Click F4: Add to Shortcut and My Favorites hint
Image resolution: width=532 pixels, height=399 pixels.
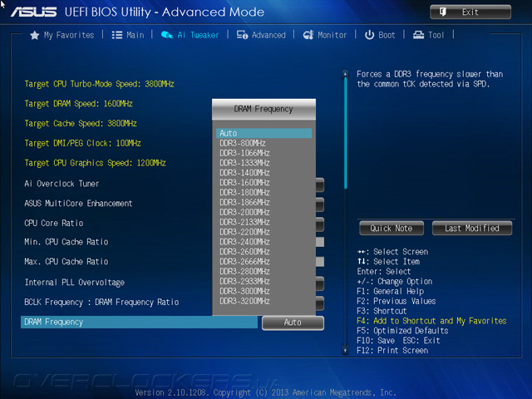[x=431, y=321]
